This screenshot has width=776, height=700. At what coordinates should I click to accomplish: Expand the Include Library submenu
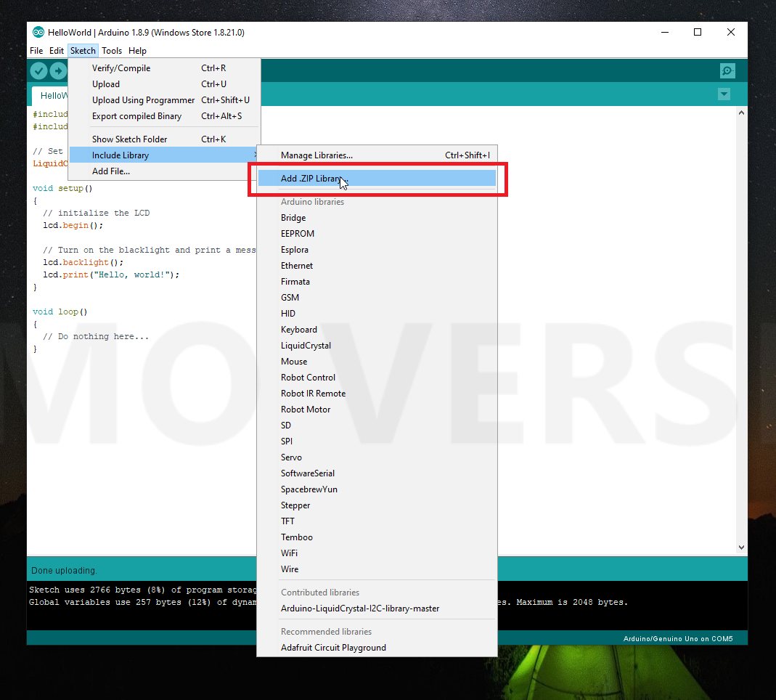tap(164, 155)
